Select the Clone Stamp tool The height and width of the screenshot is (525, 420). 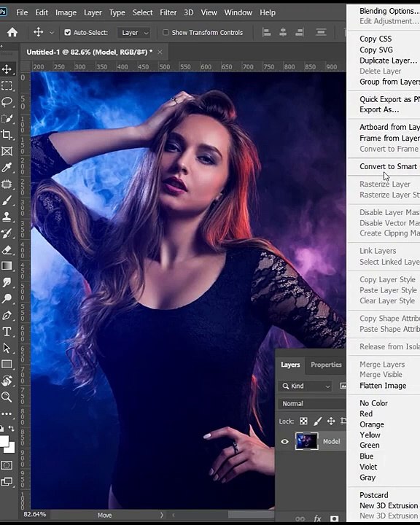tap(7, 217)
